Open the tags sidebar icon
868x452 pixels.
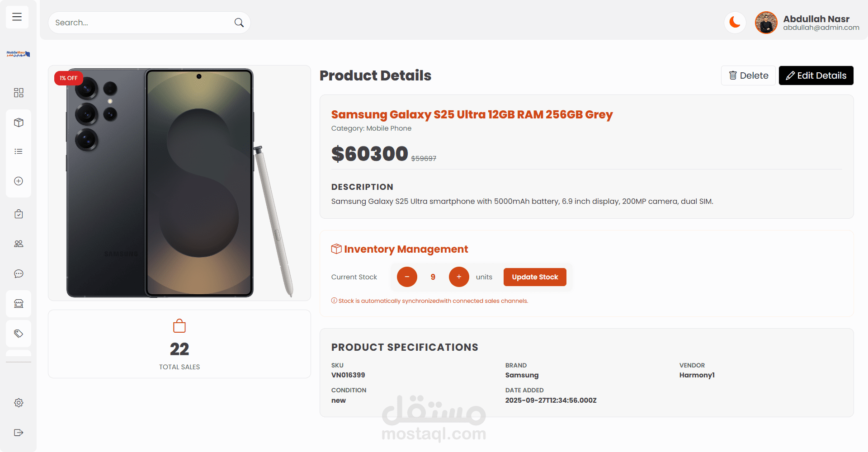(x=19, y=334)
